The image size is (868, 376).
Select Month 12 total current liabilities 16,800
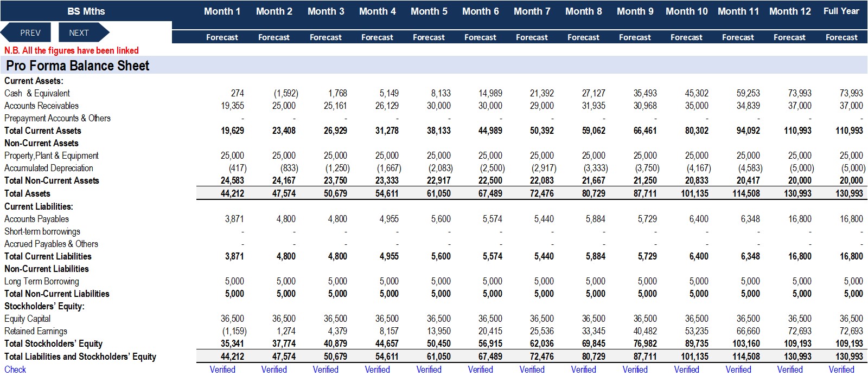(800, 256)
